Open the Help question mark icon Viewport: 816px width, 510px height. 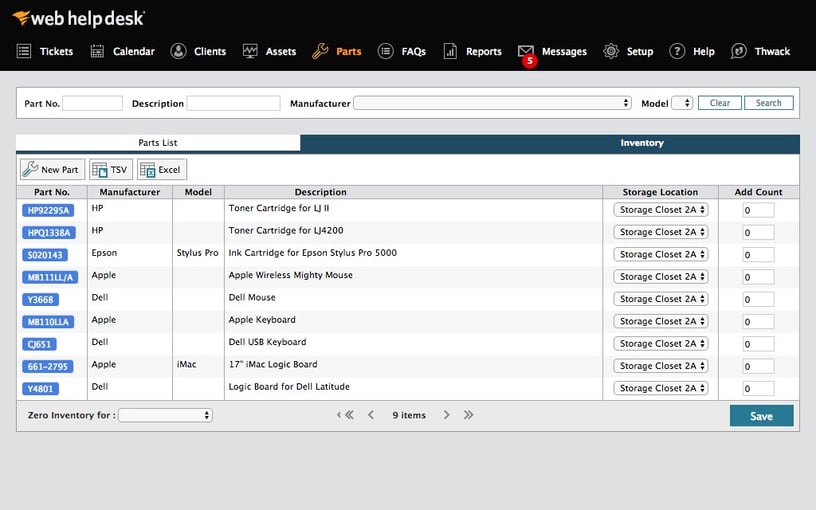[x=677, y=51]
